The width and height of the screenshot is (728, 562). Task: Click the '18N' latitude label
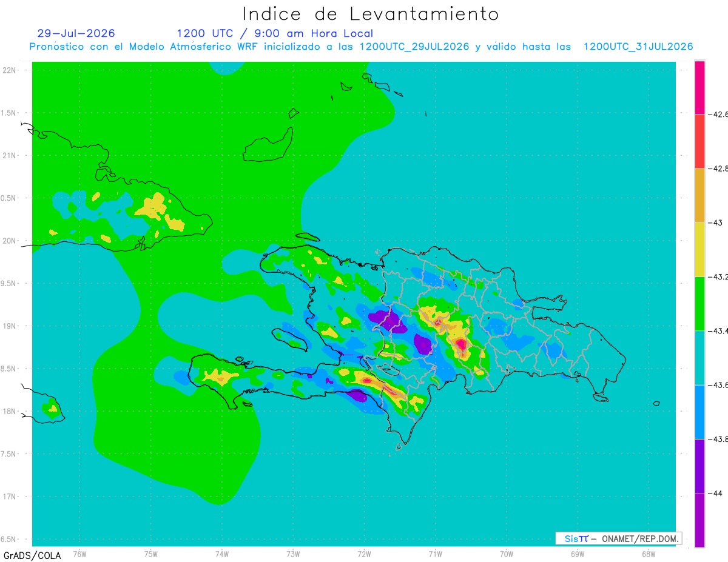(10, 411)
